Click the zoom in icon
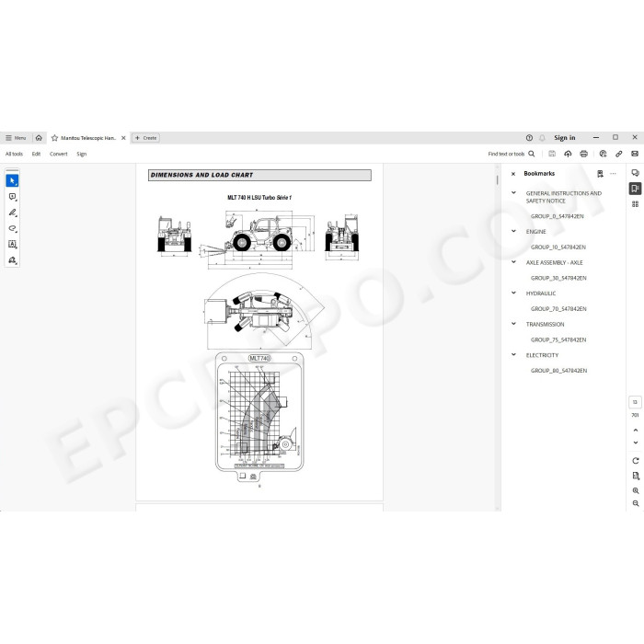This screenshot has width=644, height=644. pyautogui.click(x=636, y=490)
